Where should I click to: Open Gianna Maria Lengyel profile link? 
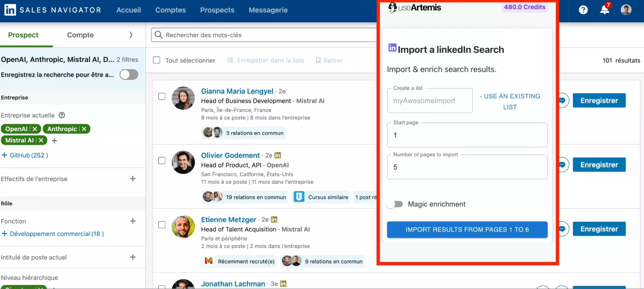(x=237, y=91)
